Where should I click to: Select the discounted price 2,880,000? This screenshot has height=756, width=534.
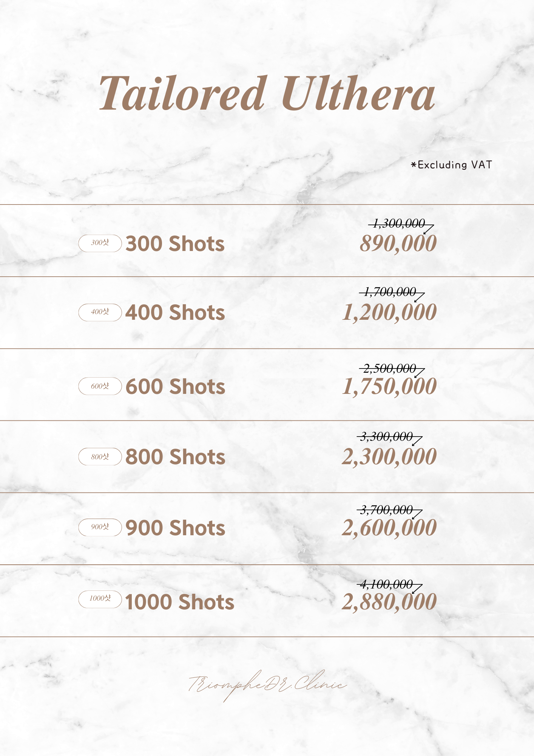point(389,602)
